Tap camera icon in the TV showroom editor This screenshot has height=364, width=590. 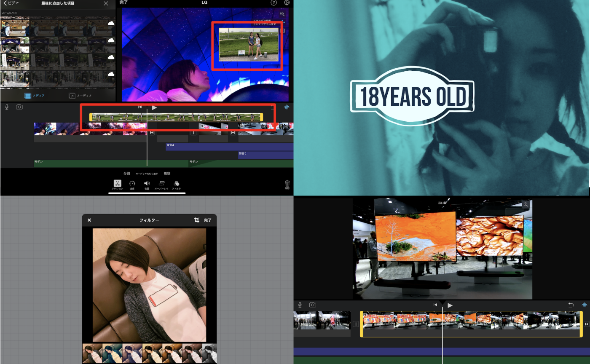[x=313, y=305]
